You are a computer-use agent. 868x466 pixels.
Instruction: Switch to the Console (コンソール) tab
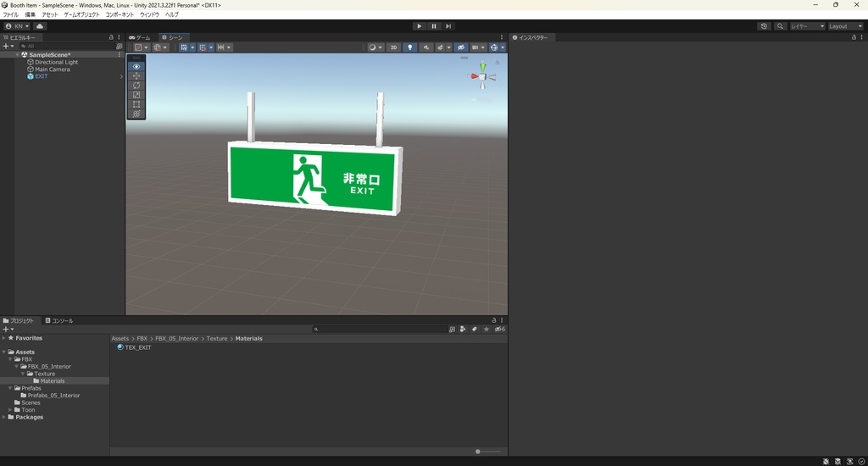pos(59,320)
